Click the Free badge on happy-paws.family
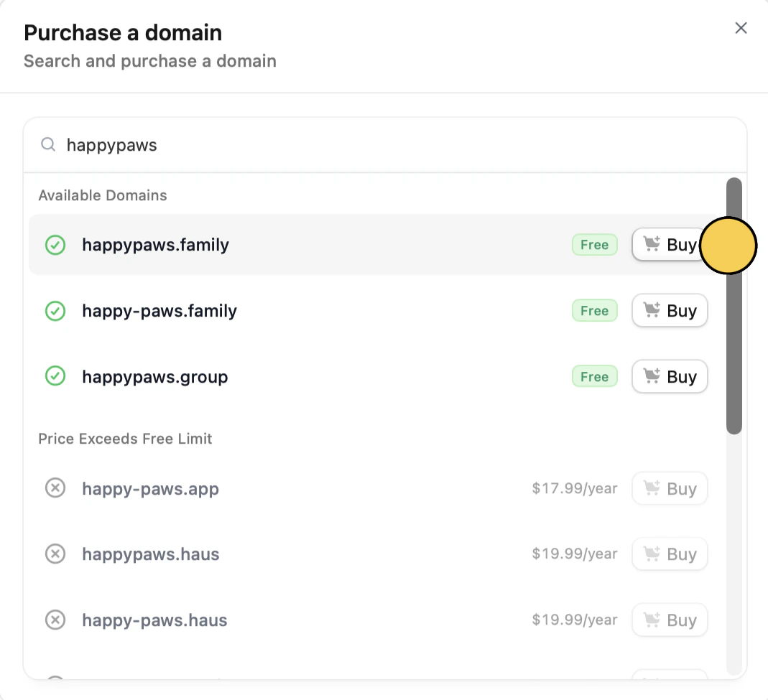768x700 pixels. [595, 310]
